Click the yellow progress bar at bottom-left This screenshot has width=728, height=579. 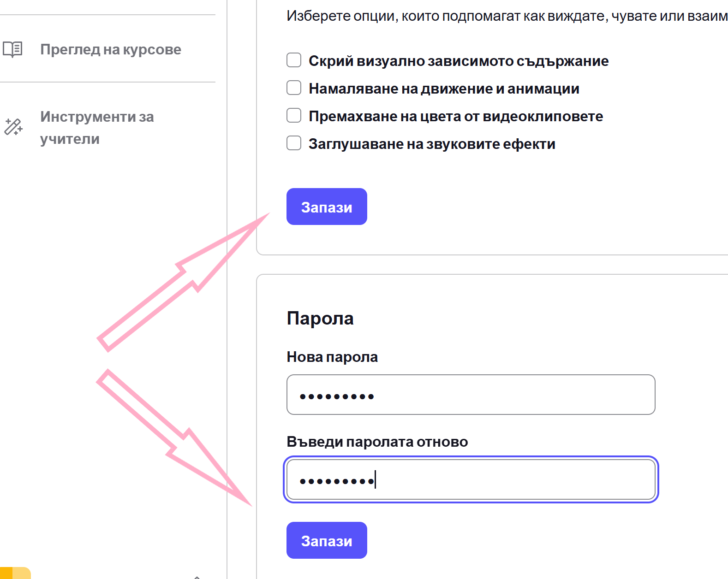[x=15, y=573]
